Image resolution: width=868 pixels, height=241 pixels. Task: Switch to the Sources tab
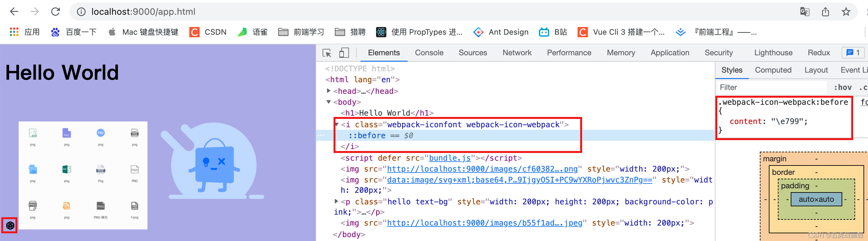(473, 53)
